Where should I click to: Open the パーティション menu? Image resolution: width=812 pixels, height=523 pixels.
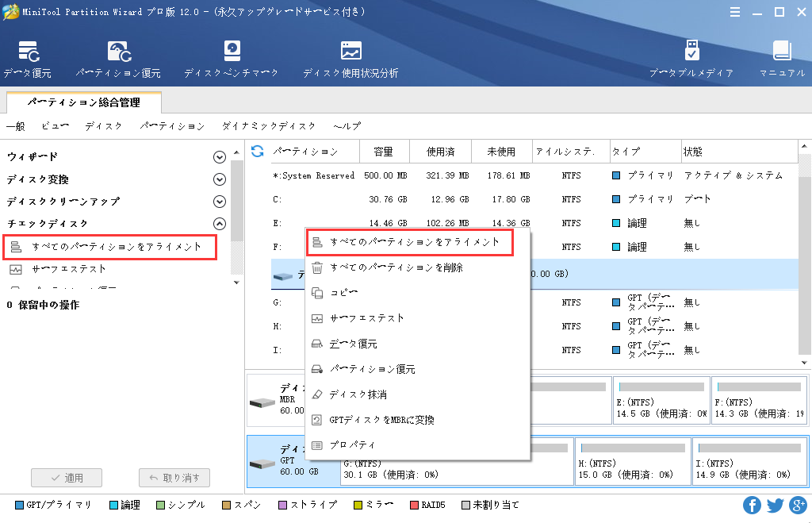tap(172, 126)
